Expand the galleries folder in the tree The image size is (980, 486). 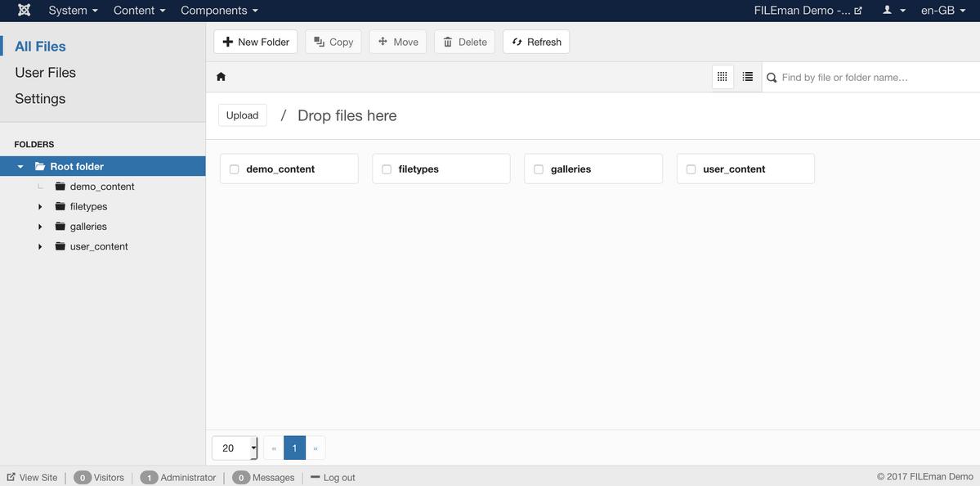[x=40, y=226]
